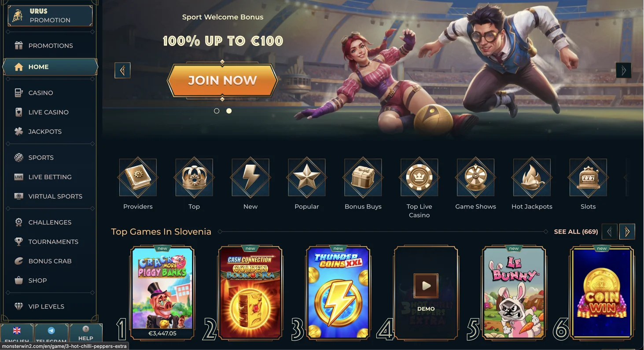Image resolution: width=644 pixels, height=350 pixels.
Task: Open the Game Shows wheel icon
Action: [x=476, y=178]
